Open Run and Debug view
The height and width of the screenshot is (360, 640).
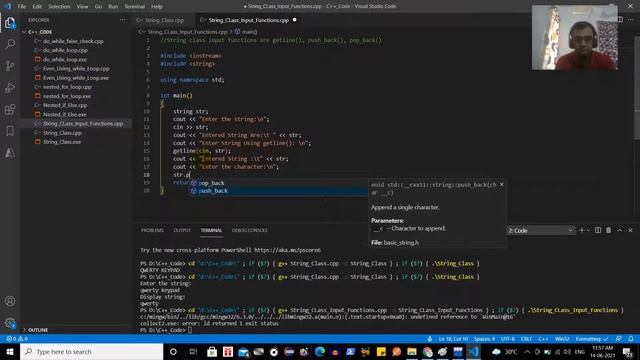coord(10,87)
